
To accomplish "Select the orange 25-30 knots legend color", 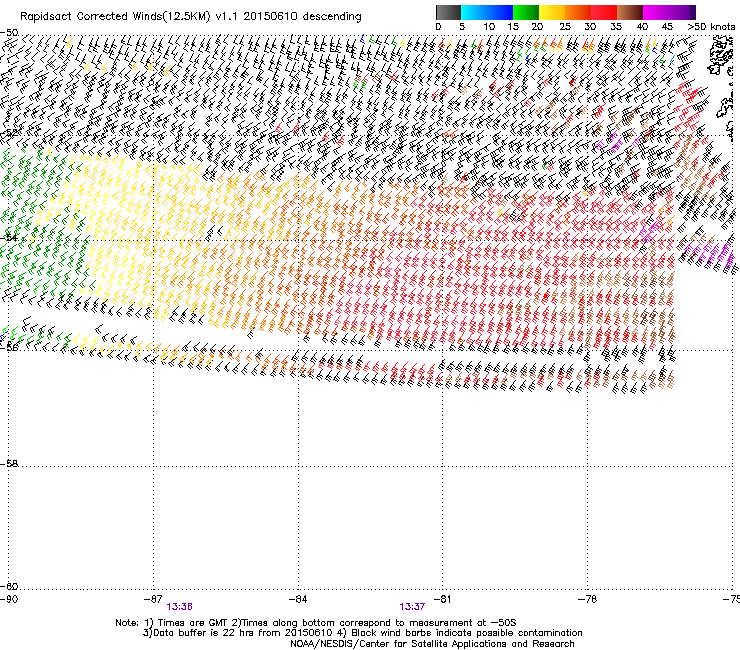I will (578, 12).
